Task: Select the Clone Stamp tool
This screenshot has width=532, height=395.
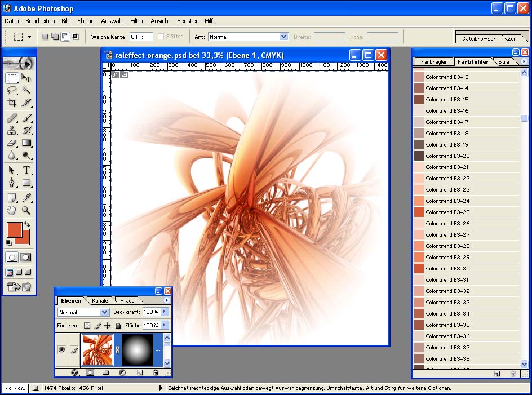Action: 12,130
